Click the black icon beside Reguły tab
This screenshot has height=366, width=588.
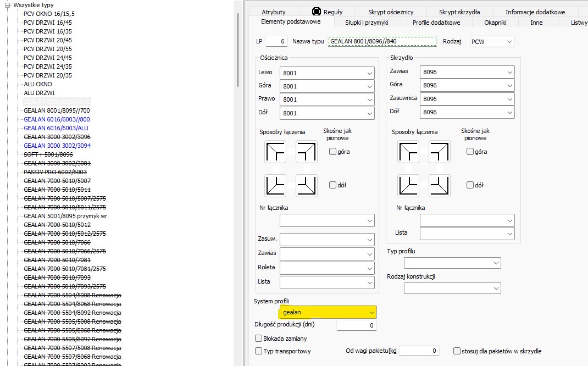click(x=317, y=12)
